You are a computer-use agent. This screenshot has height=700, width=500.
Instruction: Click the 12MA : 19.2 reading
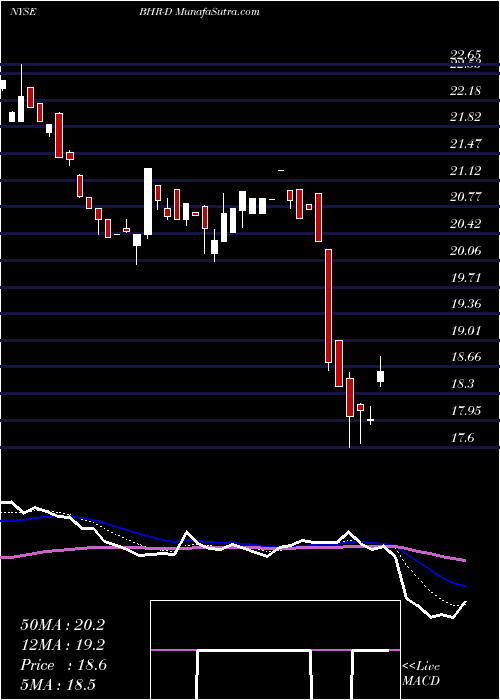click(62, 645)
